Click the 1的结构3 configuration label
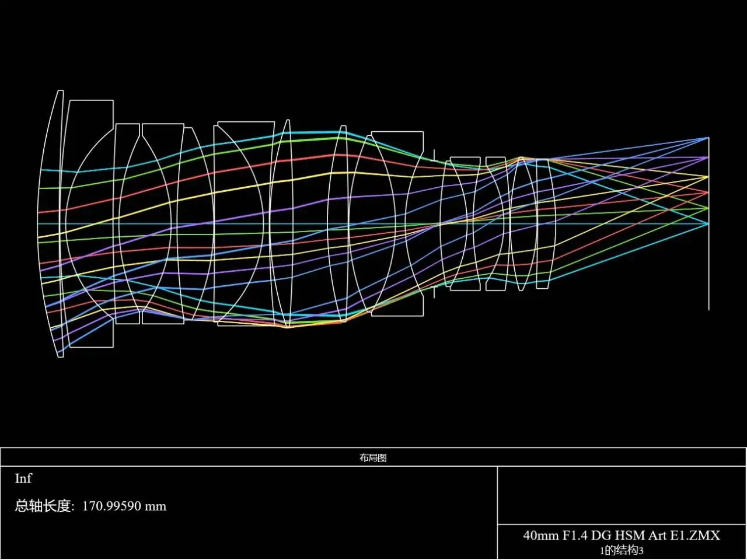The width and height of the screenshot is (747, 560). pos(622,550)
